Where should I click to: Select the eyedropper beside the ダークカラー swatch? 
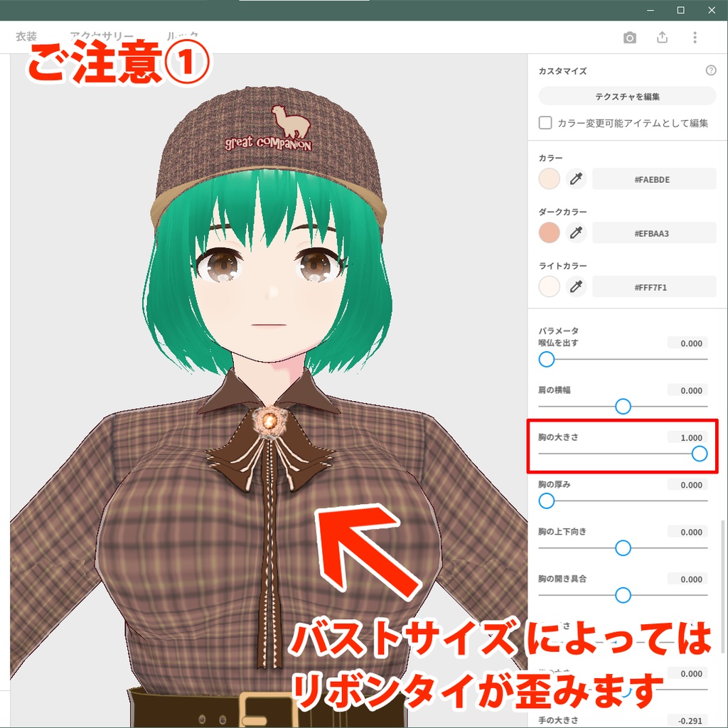576,232
